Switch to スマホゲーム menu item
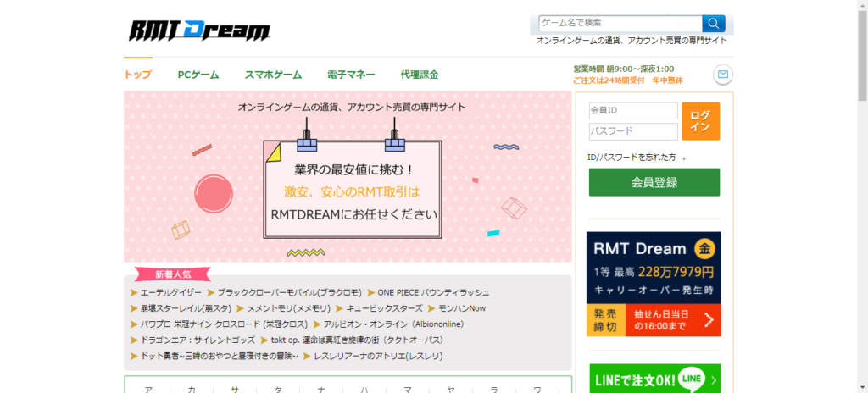868x393 pixels. point(273,75)
